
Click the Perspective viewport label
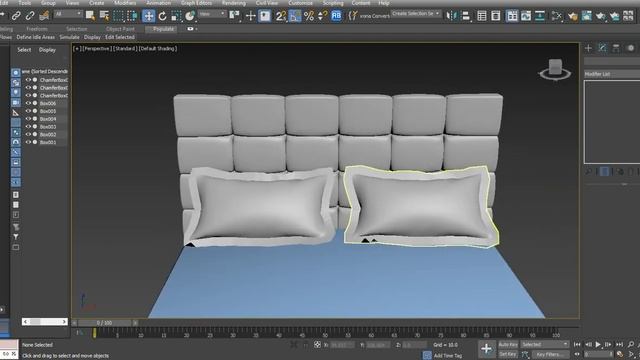[x=96, y=49]
